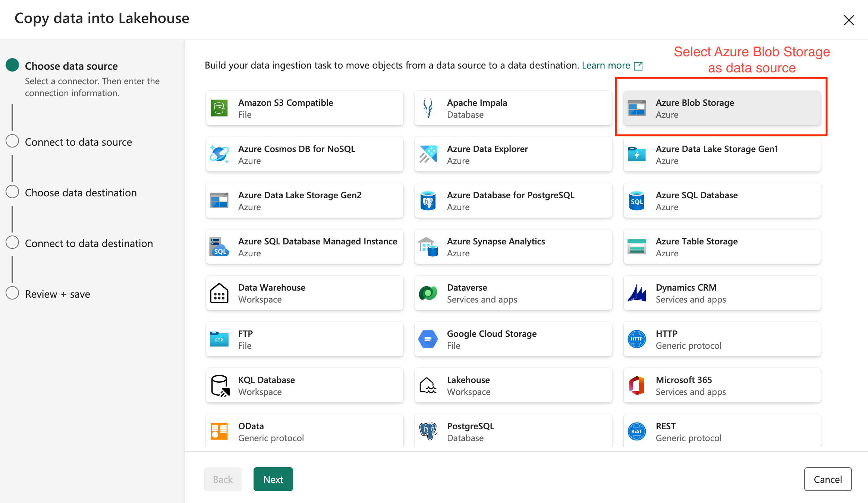Click the green Next button
The width and height of the screenshot is (868, 503).
pyautogui.click(x=273, y=479)
